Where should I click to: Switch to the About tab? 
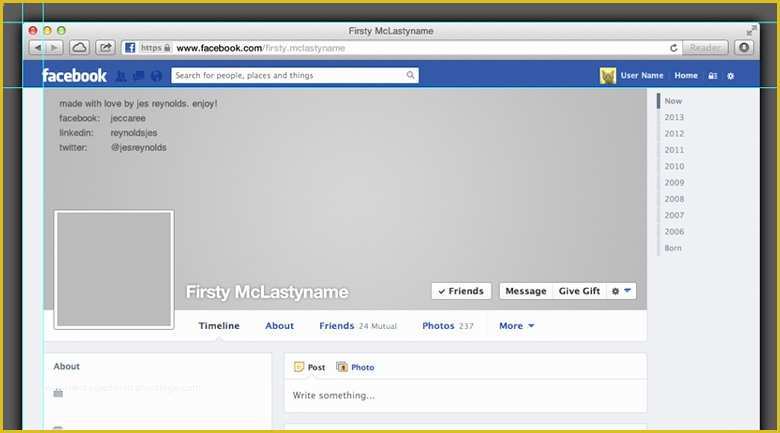(x=279, y=325)
